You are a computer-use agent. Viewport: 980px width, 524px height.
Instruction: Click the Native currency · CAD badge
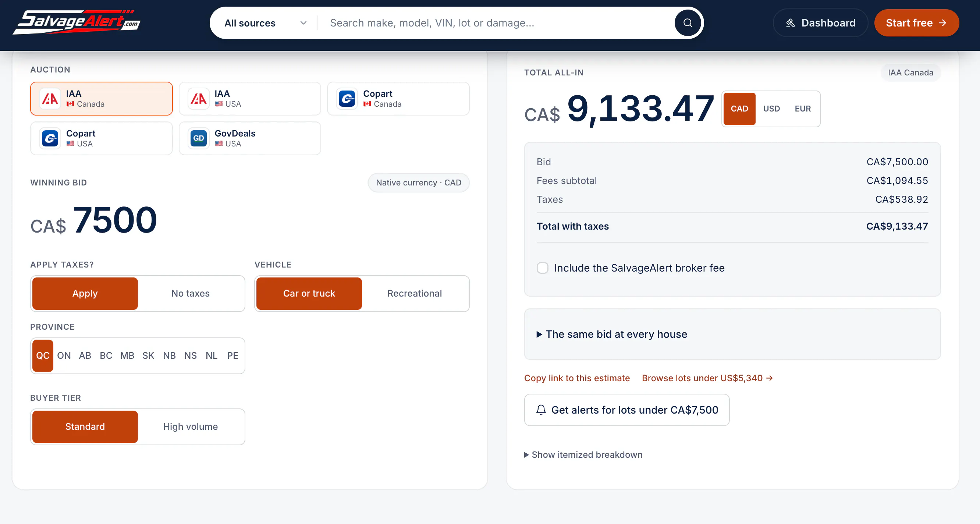point(418,183)
